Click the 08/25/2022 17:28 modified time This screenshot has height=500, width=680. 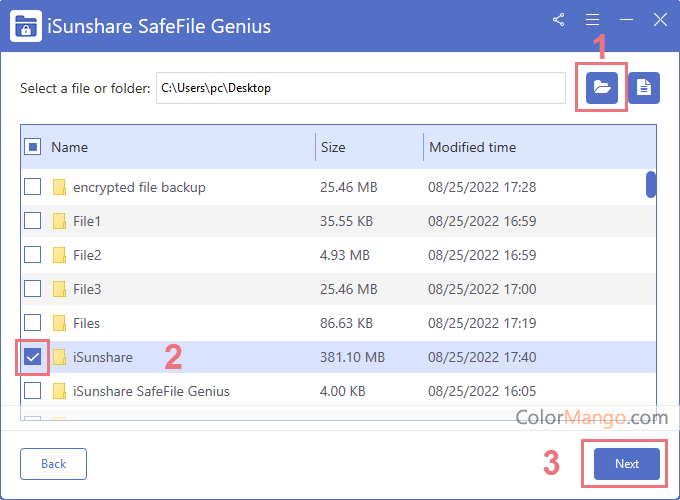point(482,187)
